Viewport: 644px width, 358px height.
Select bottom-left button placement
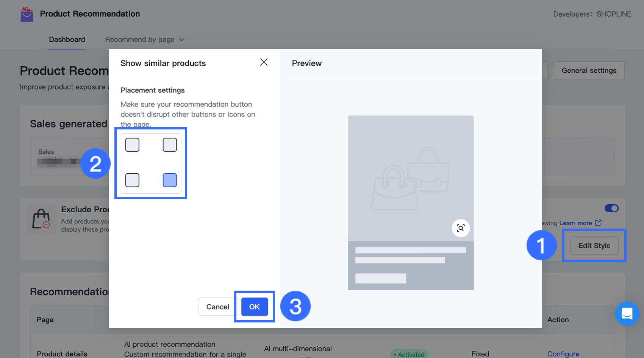click(x=132, y=180)
